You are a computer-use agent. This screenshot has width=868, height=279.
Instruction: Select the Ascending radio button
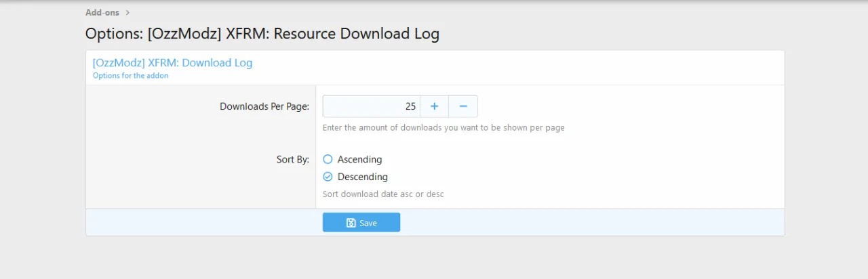328,160
